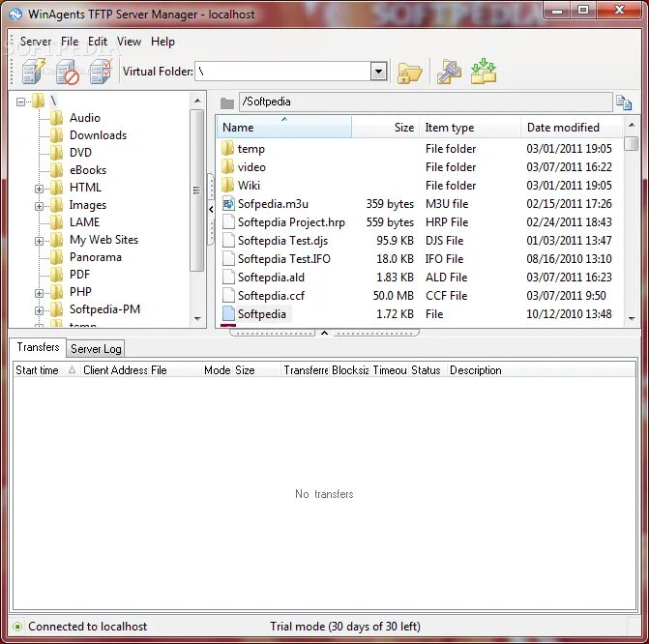Open the Edit menu
The height and width of the screenshot is (644, 649).
pos(98,42)
